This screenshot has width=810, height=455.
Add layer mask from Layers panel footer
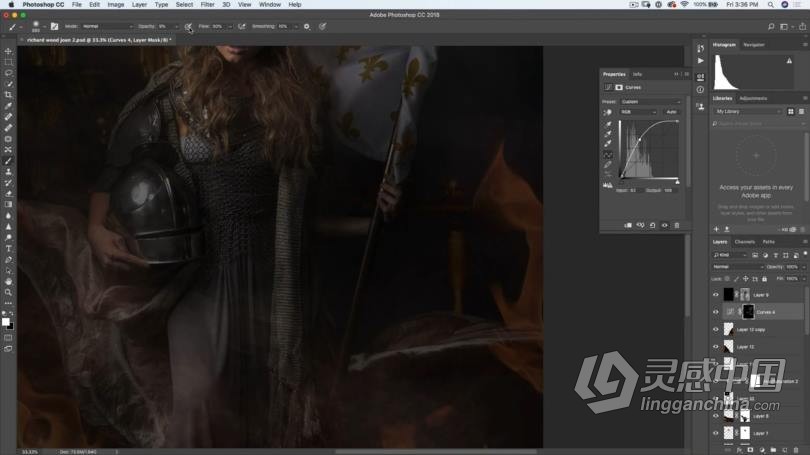click(x=751, y=450)
